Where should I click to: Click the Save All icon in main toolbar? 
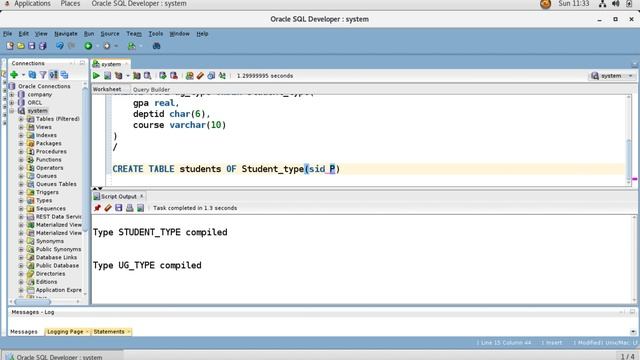tap(42, 46)
